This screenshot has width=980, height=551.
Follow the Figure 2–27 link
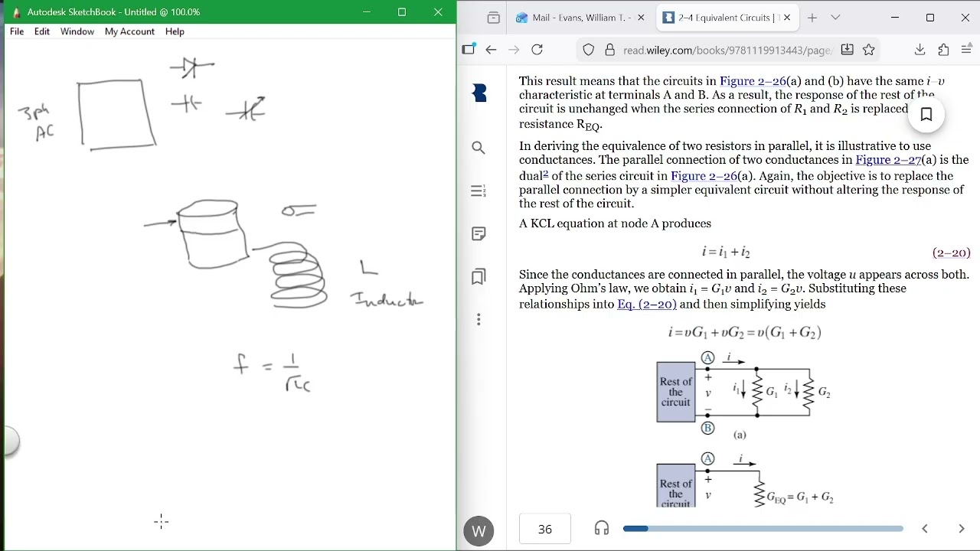click(x=888, y=160)
